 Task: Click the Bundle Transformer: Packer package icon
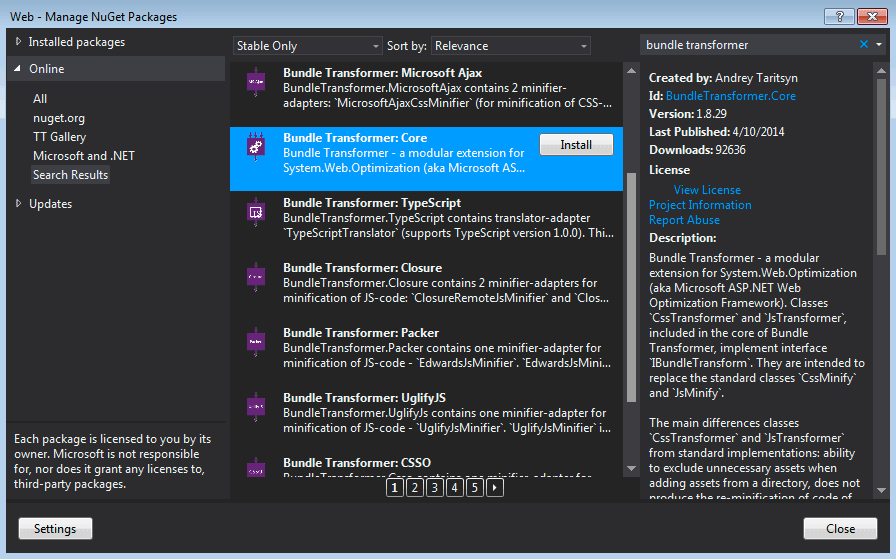click(255, 342)
